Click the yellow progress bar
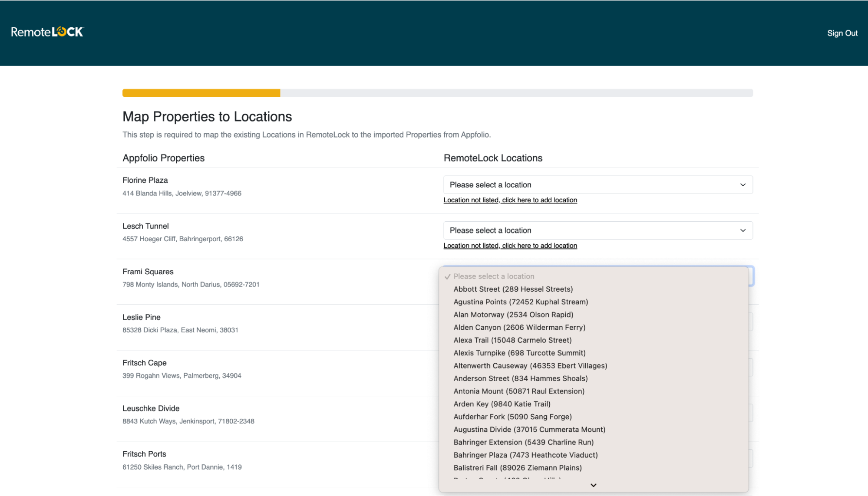868x496 pixels. point(201,93)
